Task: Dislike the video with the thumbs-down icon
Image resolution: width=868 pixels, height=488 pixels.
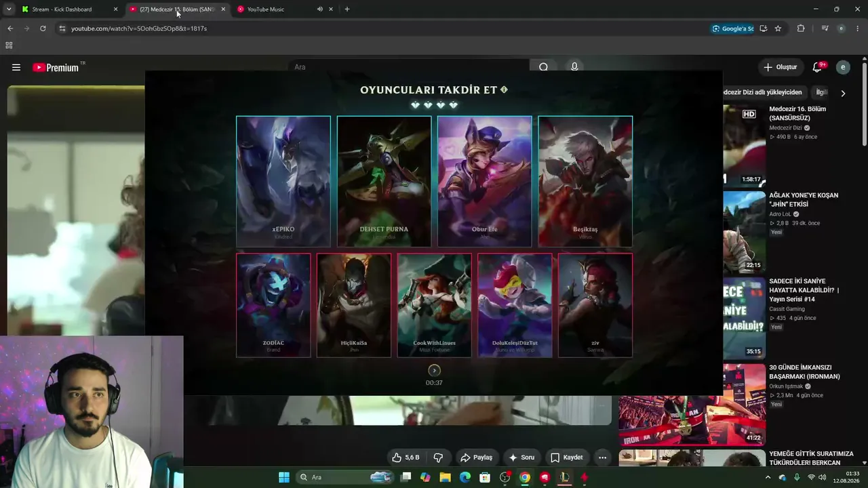Action: 438,457
